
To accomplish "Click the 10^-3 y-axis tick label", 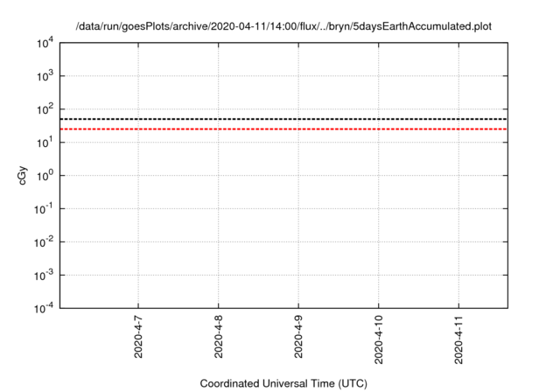I will pyautogui.click(x=44, y=276).
